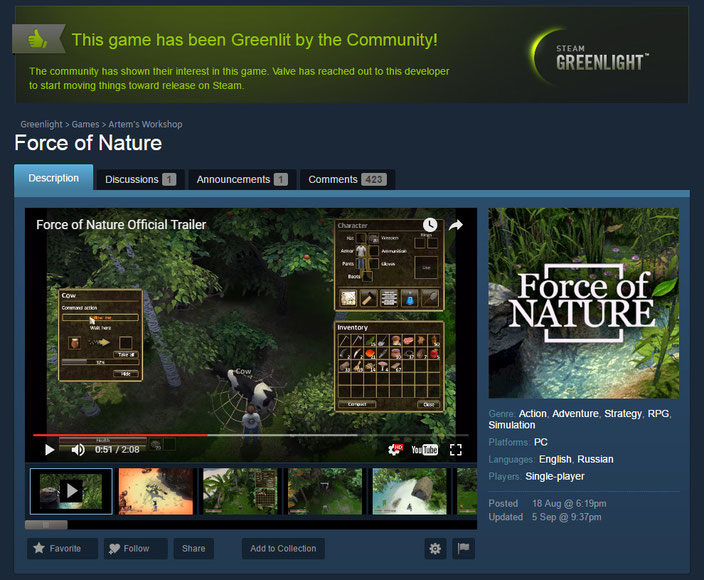The width and height of the screenshot is (704, 580).
Task: Open the video on YouTube via logo
Action: coord(424,449)
